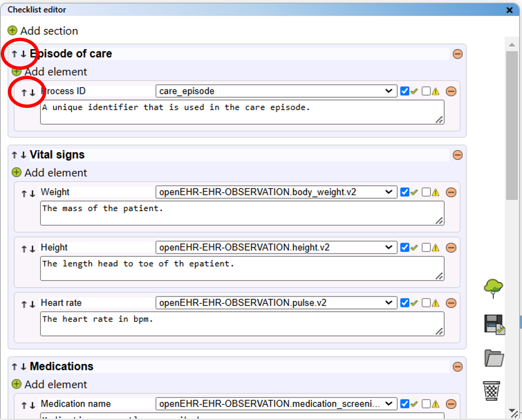Click the trash bin icon
Image resolution: width=522 pixels, height=420 pixels.
click(491, 391)
